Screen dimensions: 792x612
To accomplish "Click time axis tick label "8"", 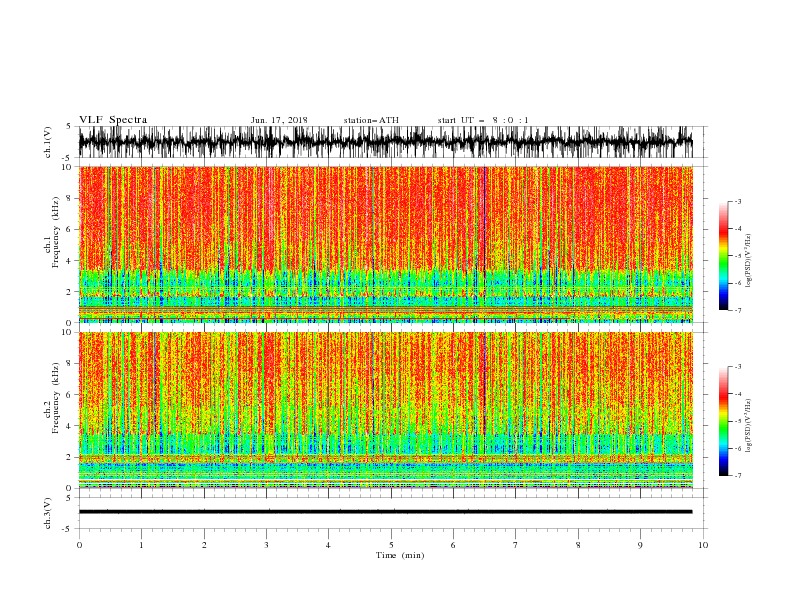I will [578, 545].
